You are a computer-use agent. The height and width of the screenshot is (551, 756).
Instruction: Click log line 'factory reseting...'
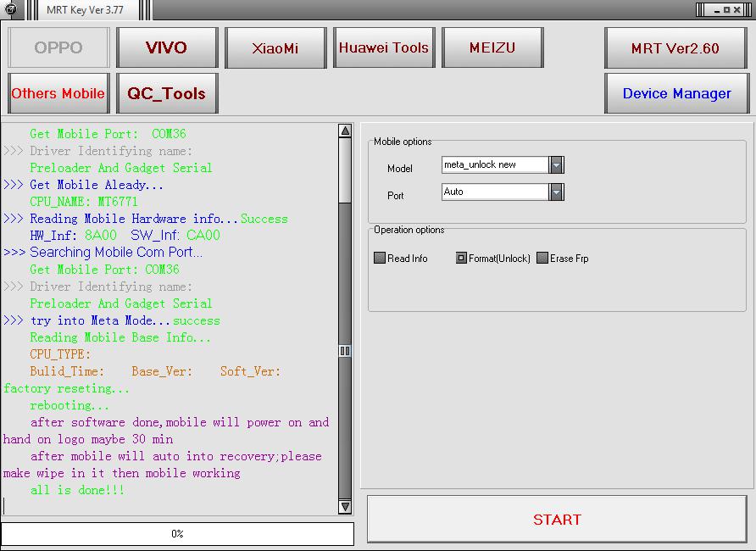point(67,388)
